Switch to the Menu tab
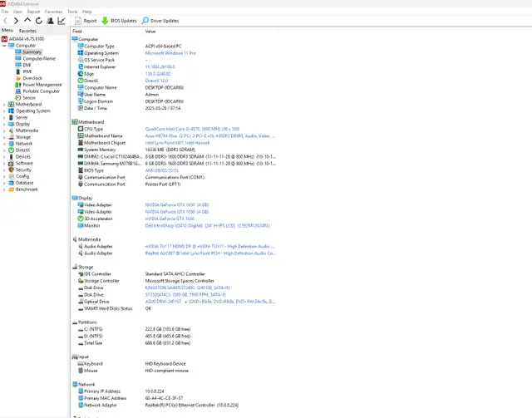This screenshot has height=418, width=532. click(x=7, y=31)
